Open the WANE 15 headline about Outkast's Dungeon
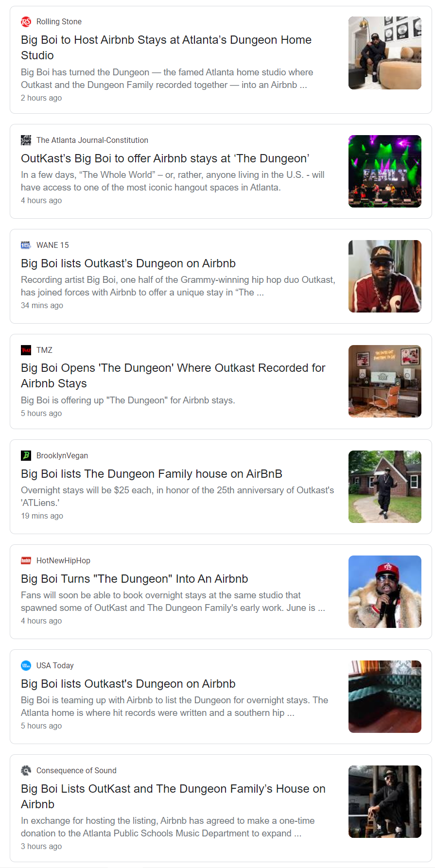Viewport: 435px width, 868px height. click(128, 263)
